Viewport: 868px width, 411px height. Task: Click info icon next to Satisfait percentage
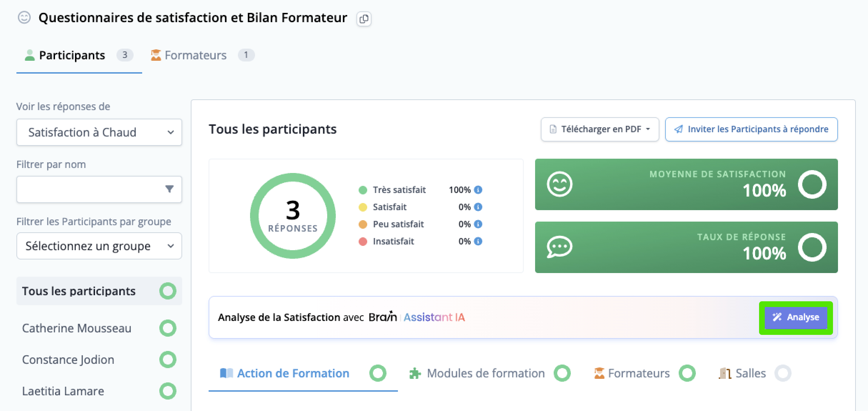[478, 207]
